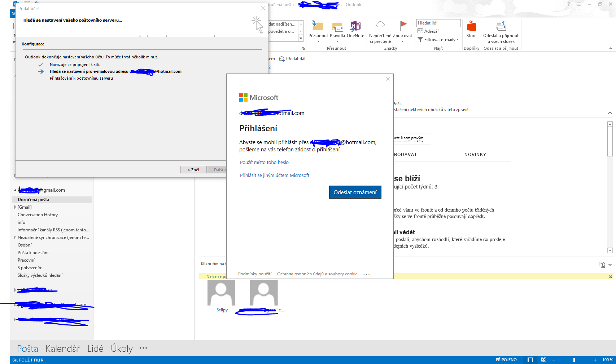Collapse the gmail.com account folder tree
This screenshot has width=616, height=364.
tap(15, 190)
